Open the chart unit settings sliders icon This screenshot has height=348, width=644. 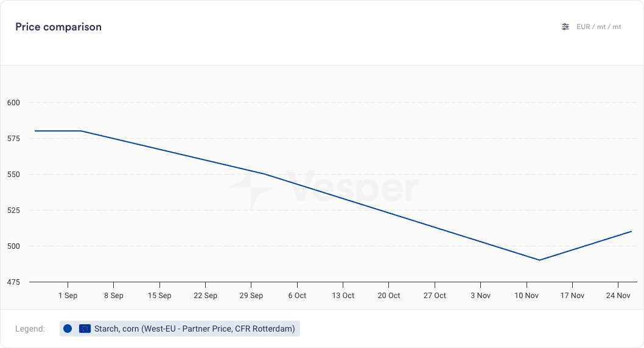tap(565, 27)
